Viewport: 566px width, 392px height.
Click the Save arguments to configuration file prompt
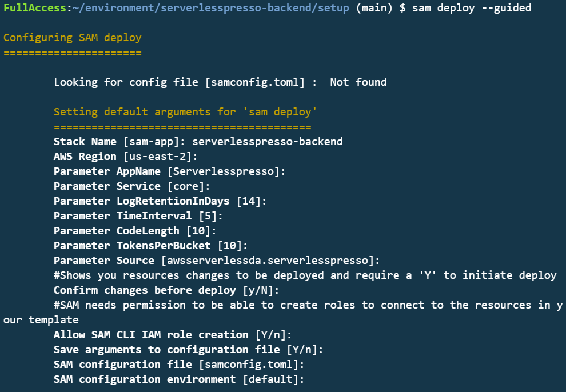pos(189,350)
